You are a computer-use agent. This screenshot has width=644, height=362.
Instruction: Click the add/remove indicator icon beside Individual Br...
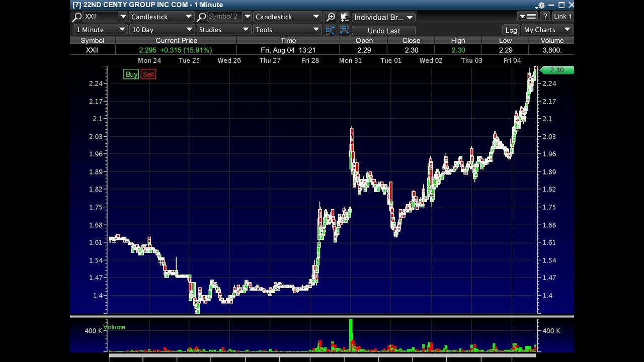(344, 17)
